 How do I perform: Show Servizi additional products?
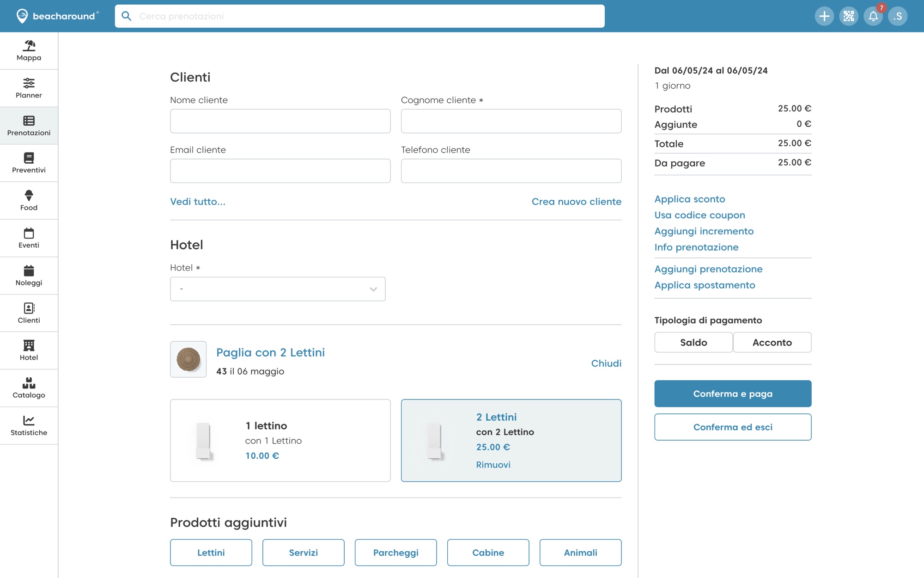pyautogui.click(x=304, y=553)
